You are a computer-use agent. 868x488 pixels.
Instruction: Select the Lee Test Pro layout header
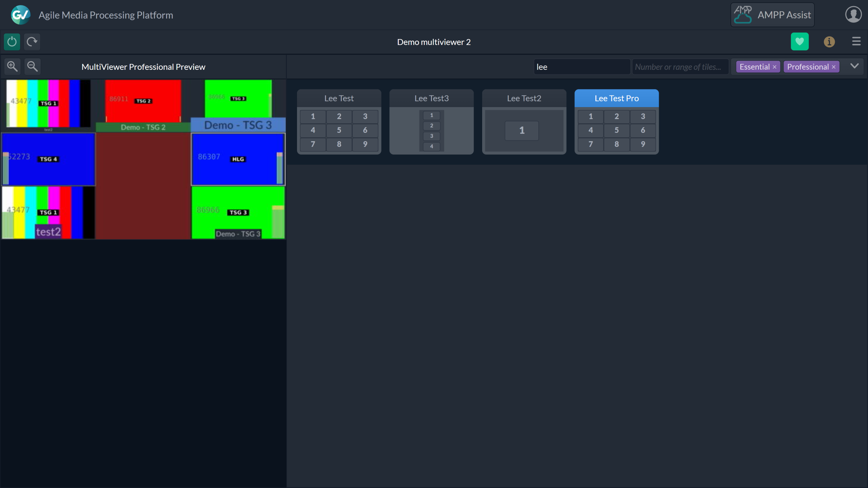[617, 98]
